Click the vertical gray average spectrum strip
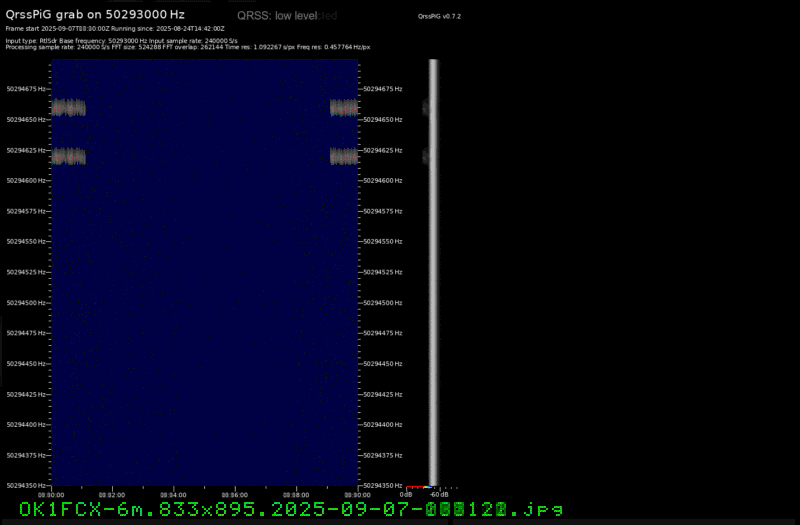 click(434, 272)
